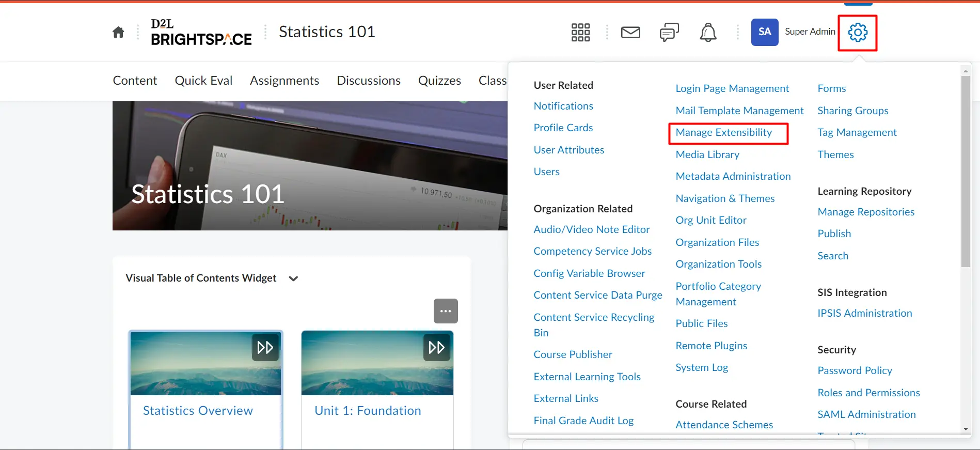980x450 pixels.
Task: Open Statistics Overview module thumbnail
Action: tap(206, 363)
